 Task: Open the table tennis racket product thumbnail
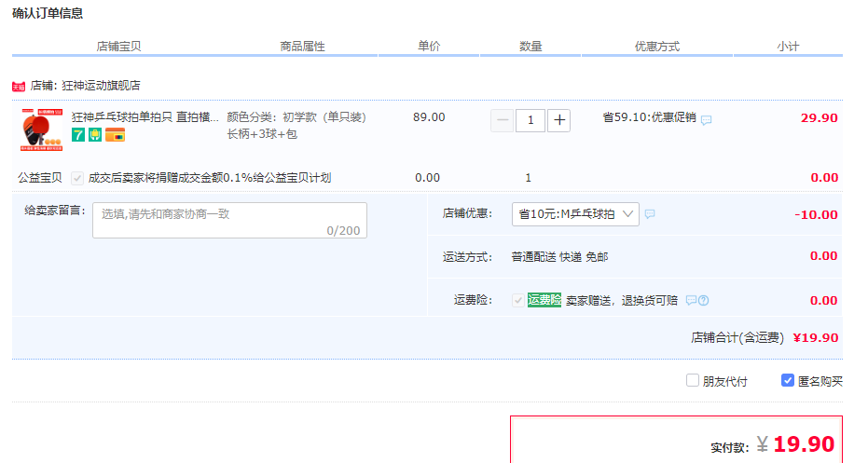(x=42, y=130)
